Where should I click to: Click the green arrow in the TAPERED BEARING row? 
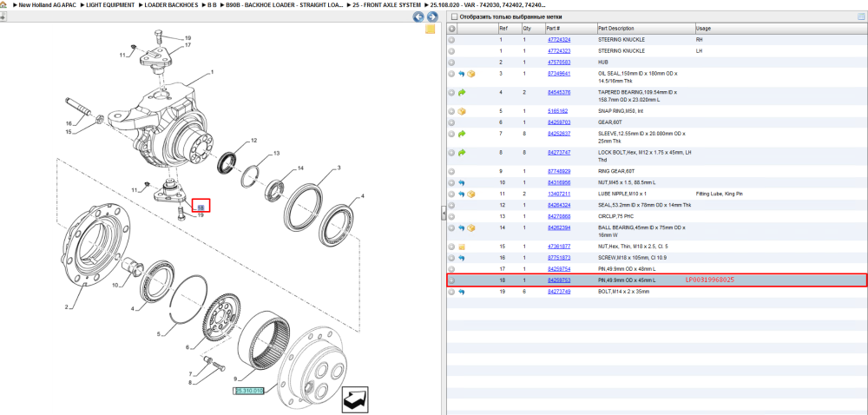click(x=462, y=92)
